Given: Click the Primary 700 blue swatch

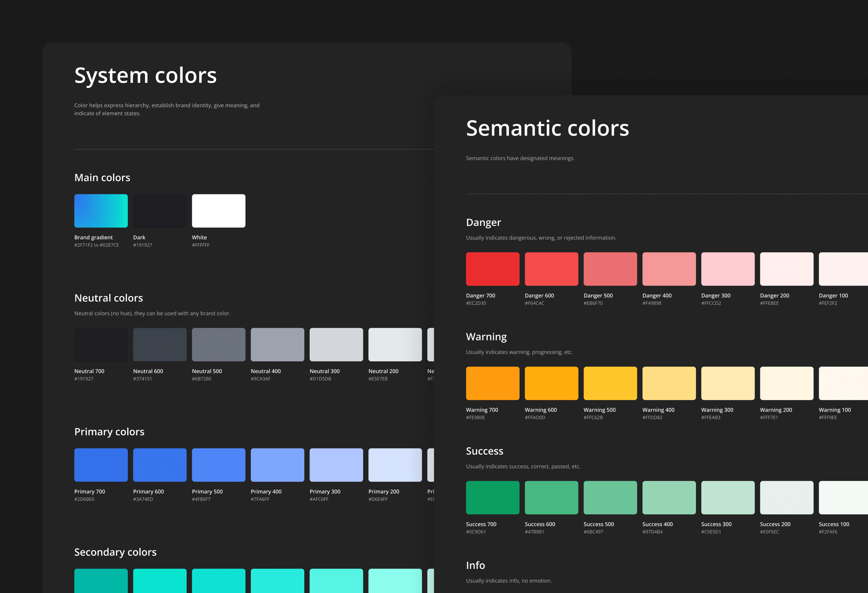Looking at the screenshot, I should pyautogui.click(x=101, y=465).
